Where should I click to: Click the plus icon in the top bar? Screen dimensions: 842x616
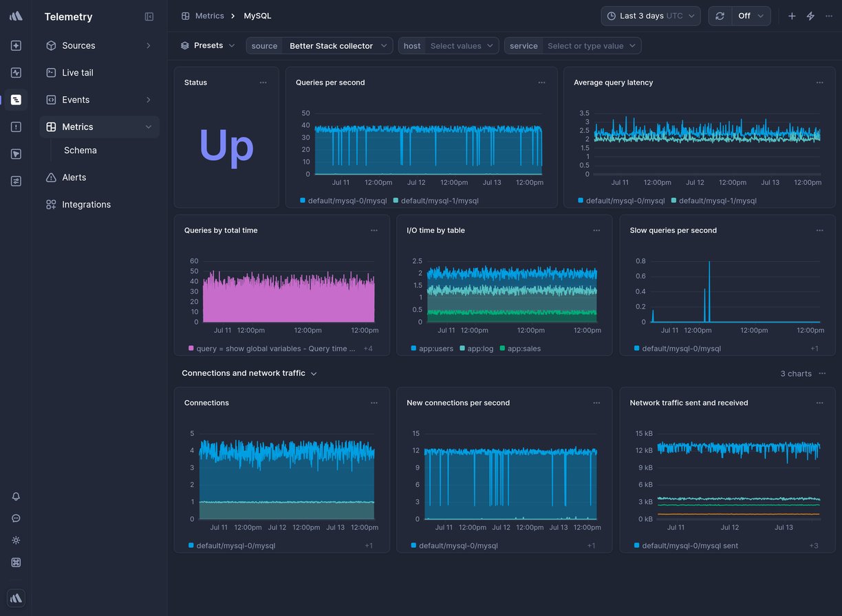(x=792, y=16)
